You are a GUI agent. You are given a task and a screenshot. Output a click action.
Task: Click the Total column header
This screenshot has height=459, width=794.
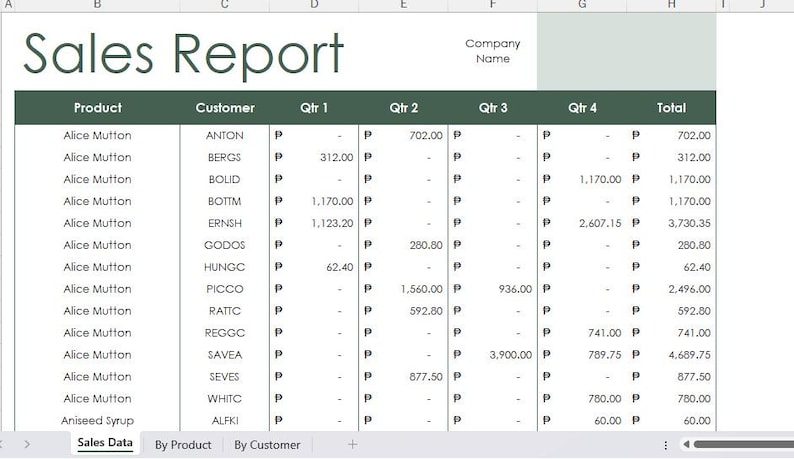(671, 108)
